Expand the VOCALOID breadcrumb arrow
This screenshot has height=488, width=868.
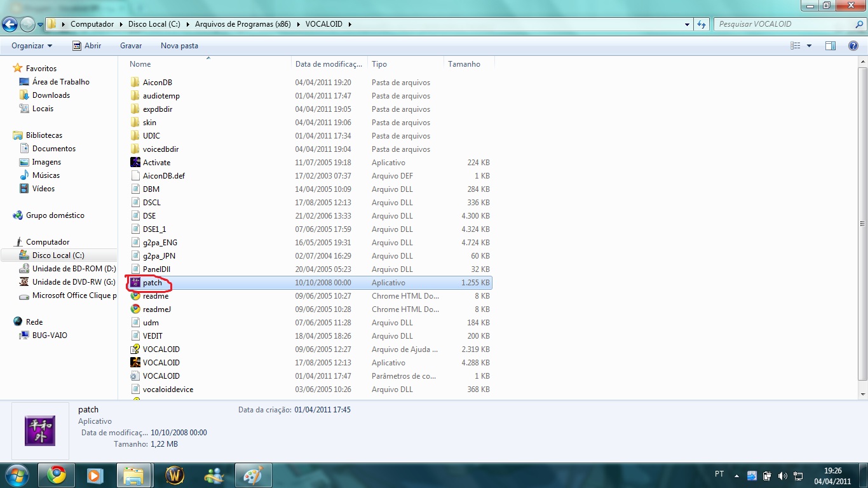(x=349, y=24)
